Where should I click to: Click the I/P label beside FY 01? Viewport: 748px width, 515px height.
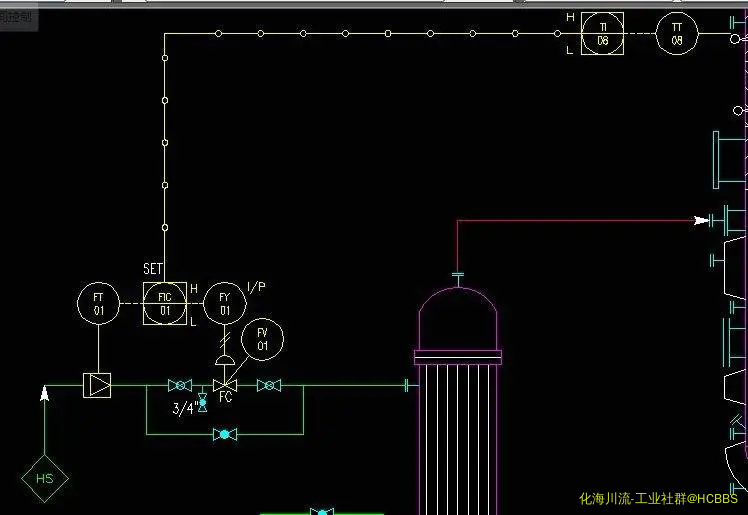tap(256, 287)
